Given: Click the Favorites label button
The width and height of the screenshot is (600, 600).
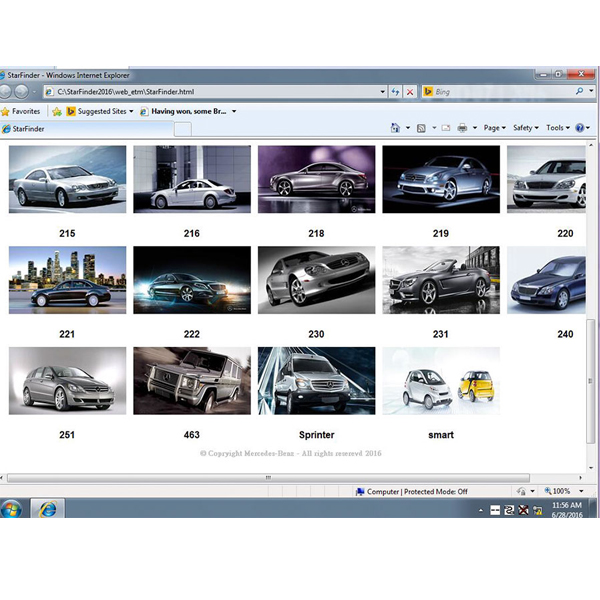Looking at the screenshot, I should coord(26,111).
